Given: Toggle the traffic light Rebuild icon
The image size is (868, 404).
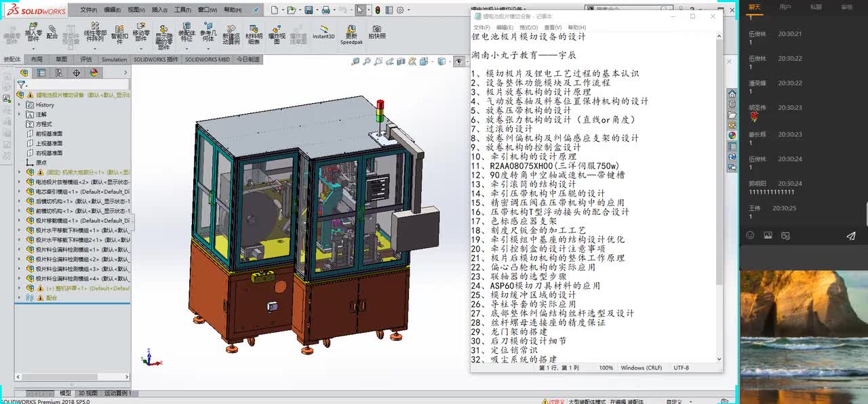Looking at the screenshot, I should 378,10.
